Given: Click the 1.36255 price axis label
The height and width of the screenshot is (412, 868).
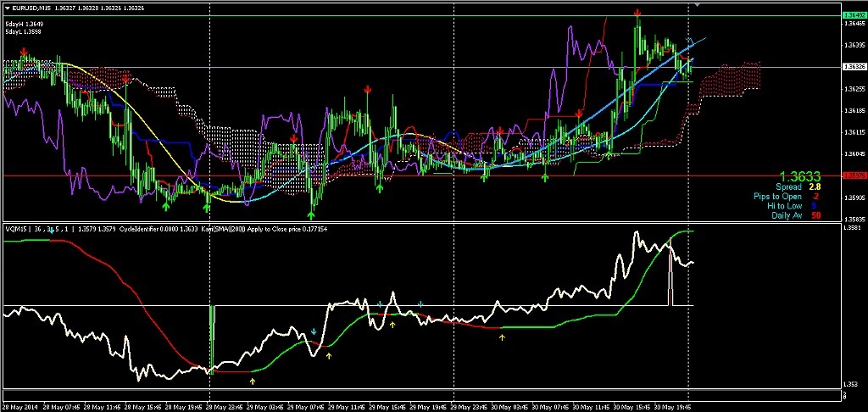Looking at the screenshot, I should tap(854, 89).
